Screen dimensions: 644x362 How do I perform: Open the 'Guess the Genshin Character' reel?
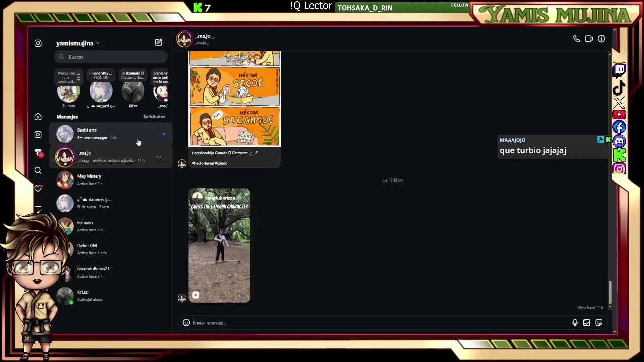[219, 245]
